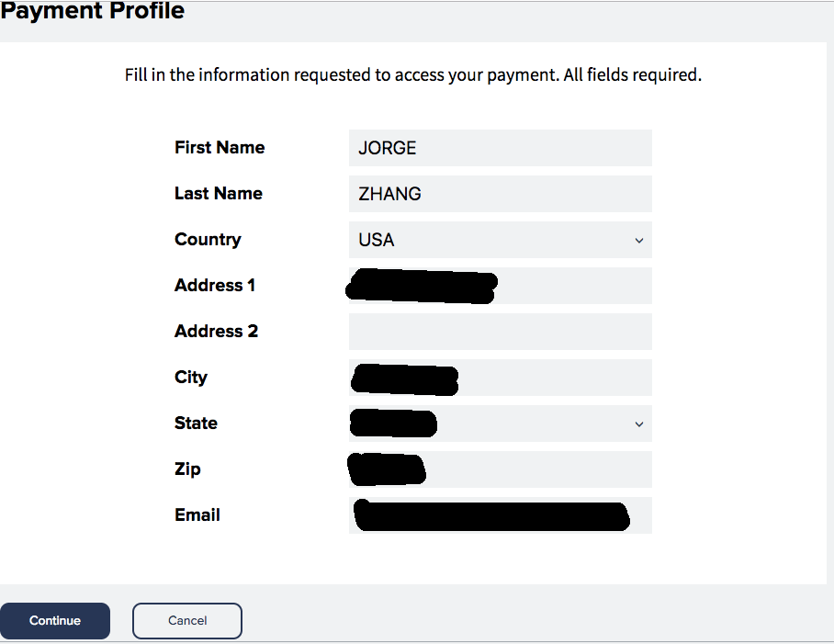This screenshot has height=644, width=834.
Task: Click the Country label text
Action: (x=208, y=239)
